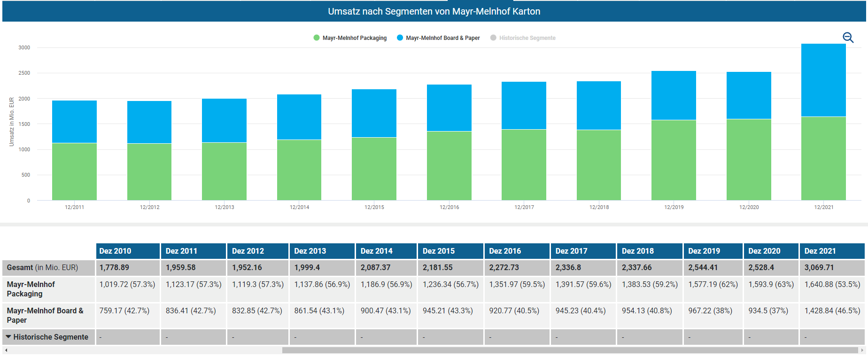
Task: Click the green 12/2016 Packaging bar
Action: click(449, 165)
